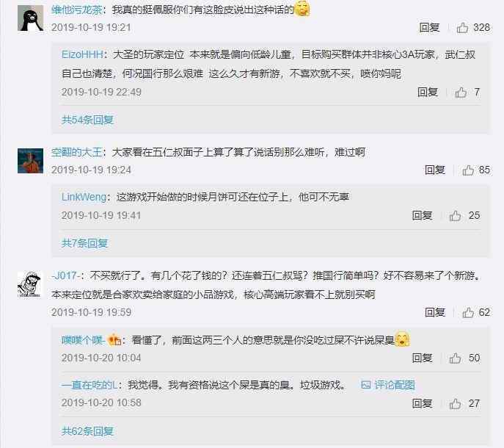Open EizoHHH's username link
The height and width of the screenshot is (448, 504).
(82, 54)
